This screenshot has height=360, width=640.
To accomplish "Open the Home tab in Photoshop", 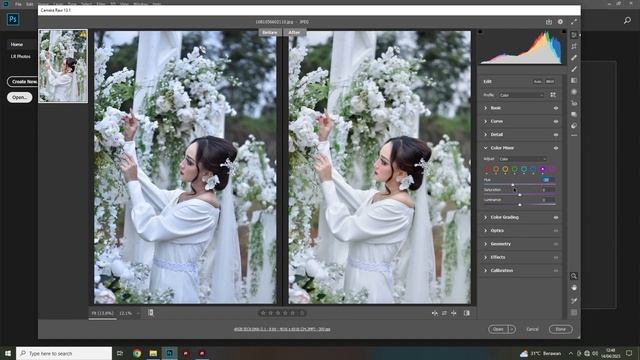I will [17, 44].
